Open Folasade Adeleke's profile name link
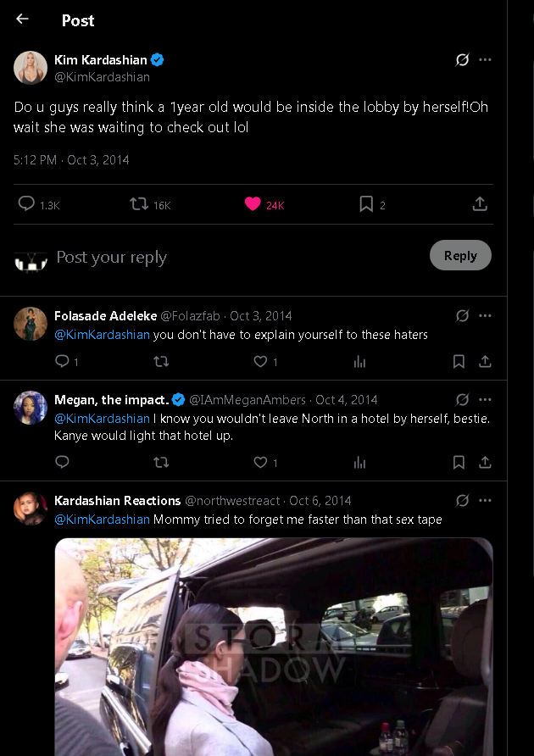The width and height of the screenshot is (534, 756). click(x=105, y=315)
